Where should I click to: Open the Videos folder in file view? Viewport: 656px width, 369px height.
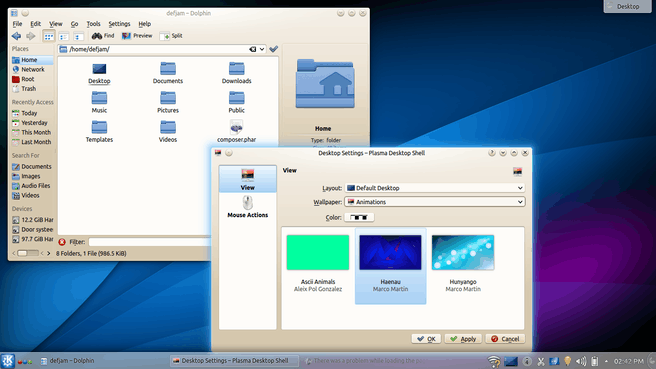[168, 132]
